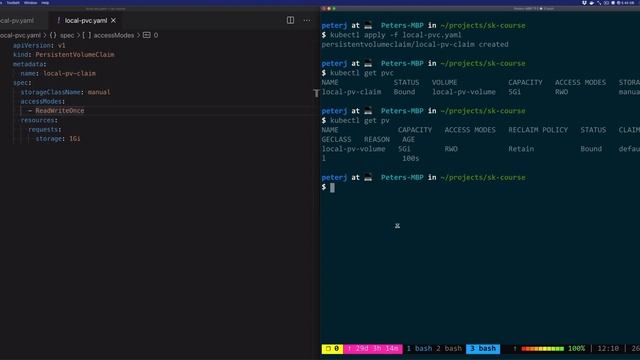The width and height of the screenshot is (640, 360).
Task: Click the accessModes: key in the editor
Action: (x=42, y=101)
